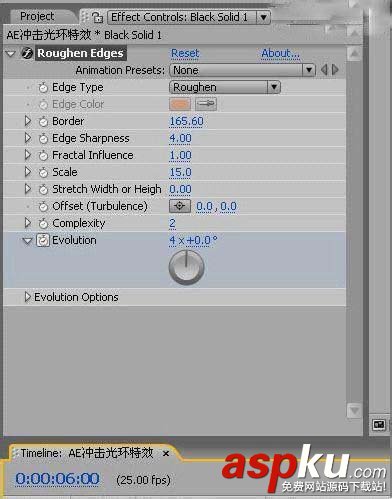392x499 pixels.
Task: Click the icon below the scrollbar
Action: tap(378, 425)
